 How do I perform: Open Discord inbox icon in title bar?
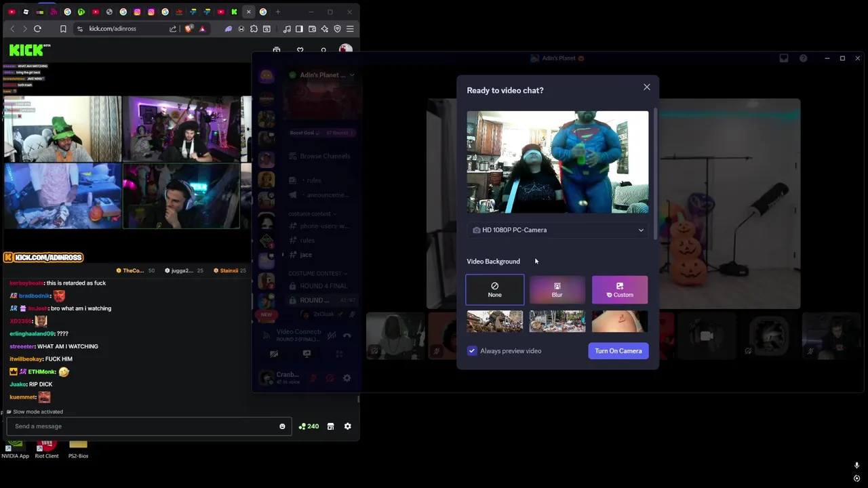click(x=784, y=58)
